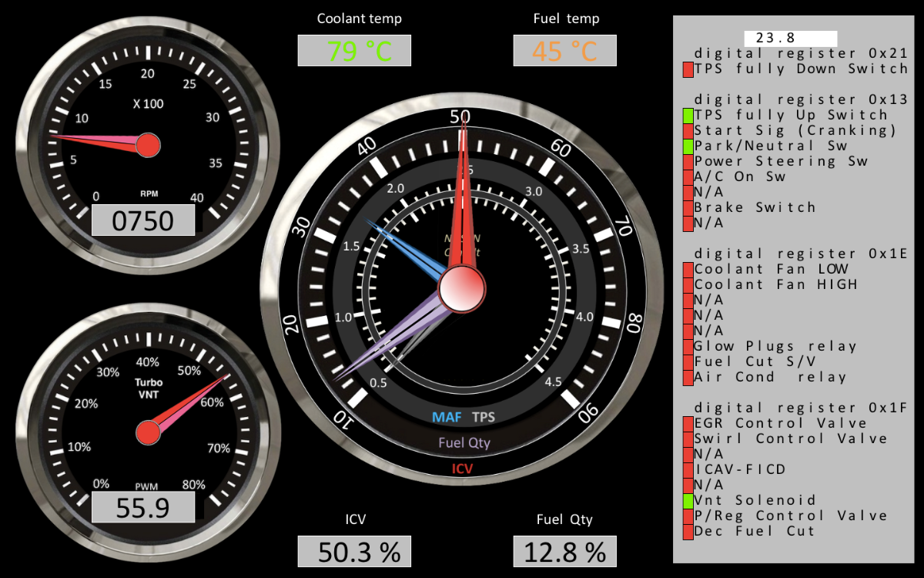The width and height of the screenshot is (924, 578).
Task: Click the "Coolant temp" label
Action: tap(360, 18)
